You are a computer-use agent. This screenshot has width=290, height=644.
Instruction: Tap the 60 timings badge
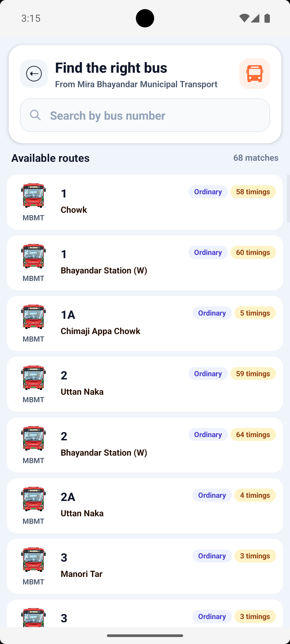[253, 252]
